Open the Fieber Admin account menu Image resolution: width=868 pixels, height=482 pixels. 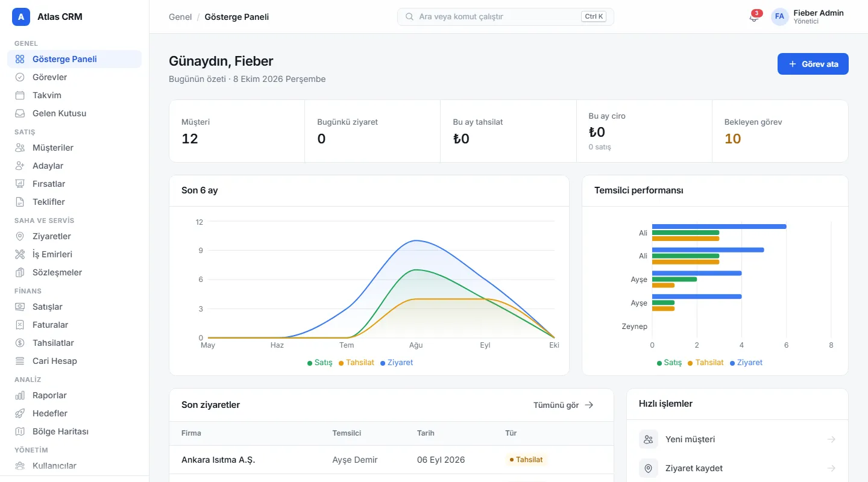[808, 17]
